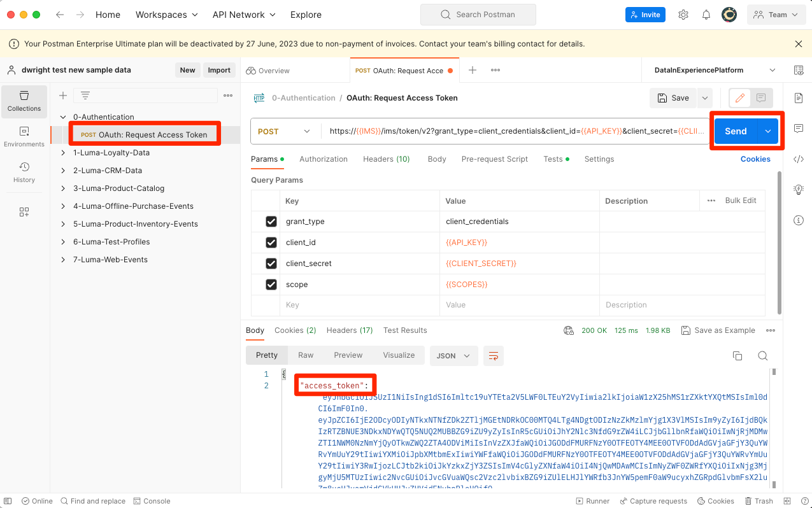Open Comments pane in right sidebar
Image resolution: width=812 pixels, height=508 pixels.
pos(799,129)
